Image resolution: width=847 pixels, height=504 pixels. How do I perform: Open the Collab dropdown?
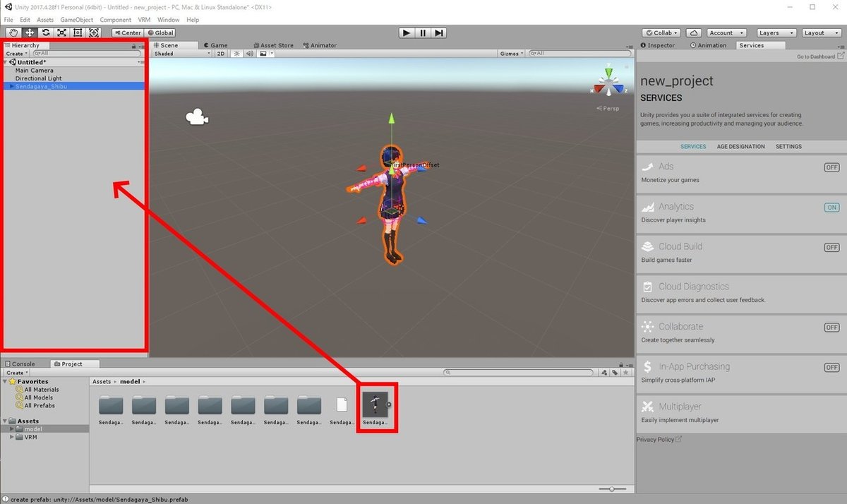[662, 32]
